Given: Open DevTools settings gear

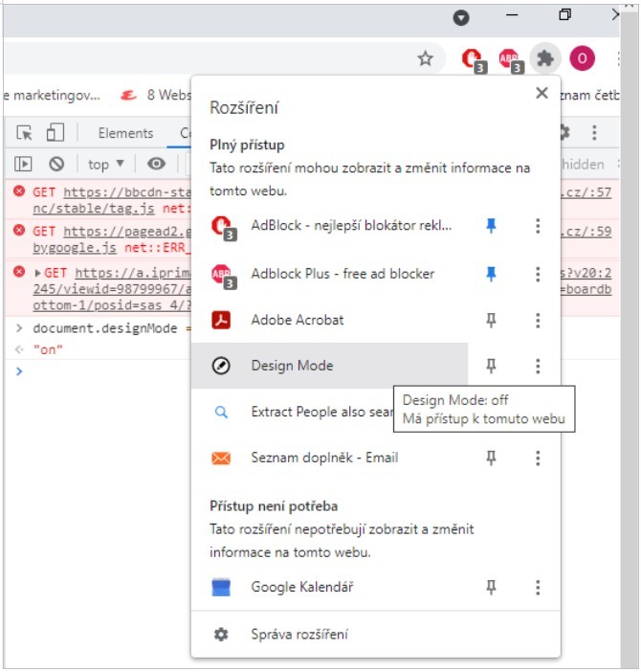Looking at the screenshot, I should pyautogui.click(x=564, y=132).
